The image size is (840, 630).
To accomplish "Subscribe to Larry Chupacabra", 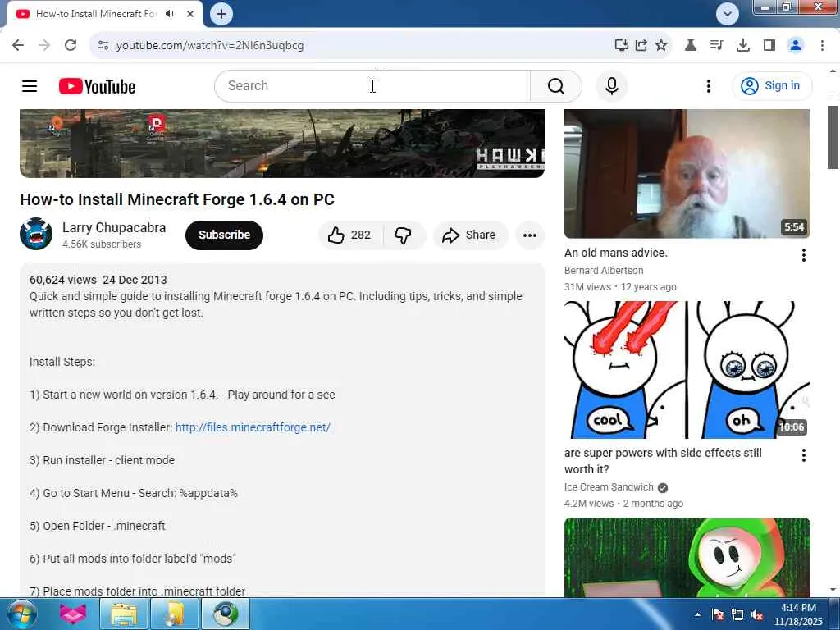I will click(224, 235).
